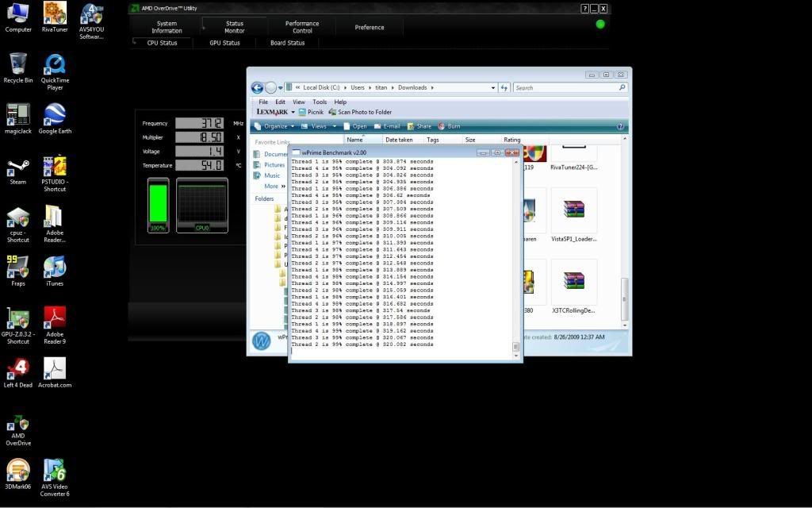Screen dimensions: 812x508
Task: Open magicJack desktop icon
Action: [x=18, y=119]
